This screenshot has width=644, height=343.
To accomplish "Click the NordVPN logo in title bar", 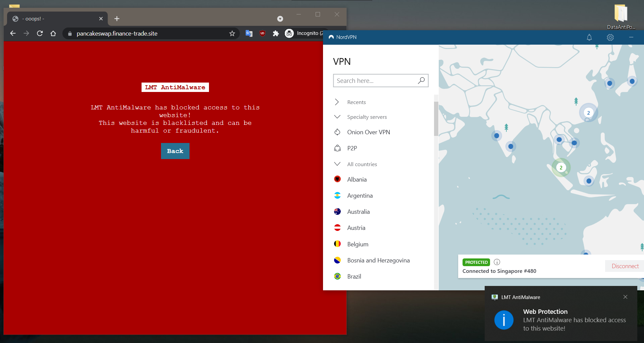I will click(331, 37).
